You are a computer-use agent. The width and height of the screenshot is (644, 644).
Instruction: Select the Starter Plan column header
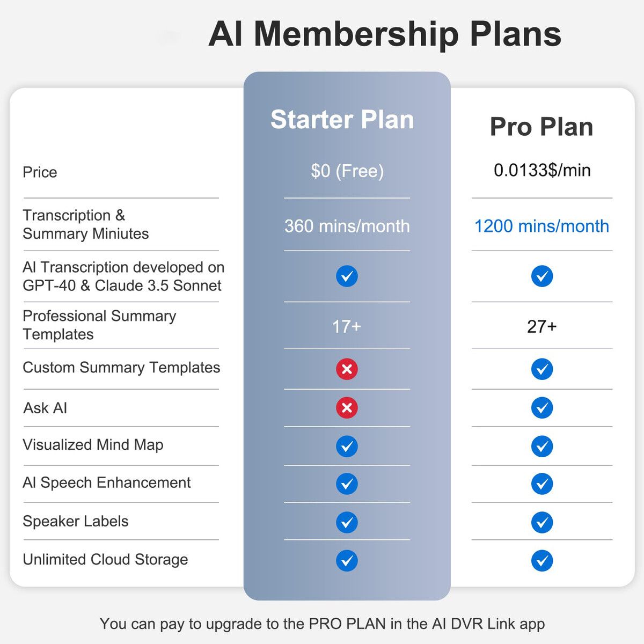[342, 120]
